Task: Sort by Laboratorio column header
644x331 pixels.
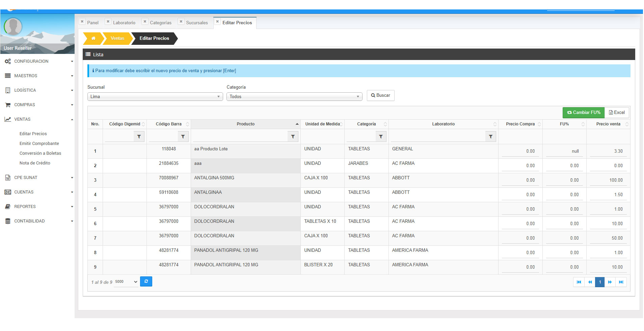Action: pos(444,124)
